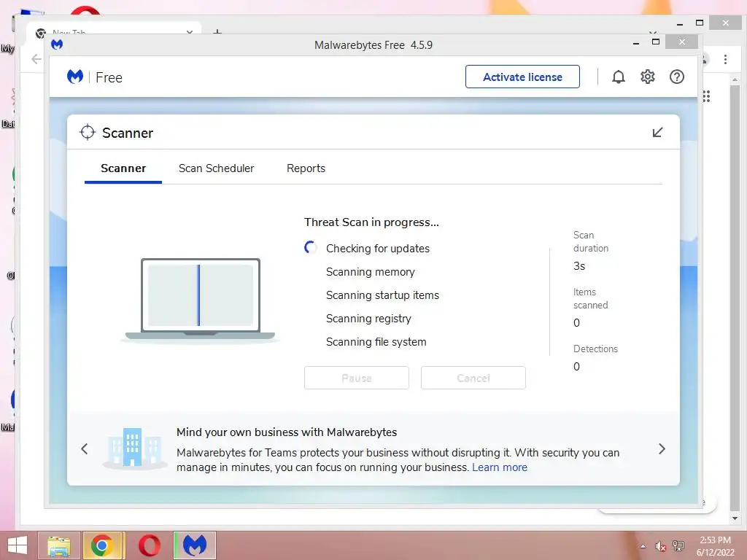The width and height of the screenshot is (747, 560).
Task: Click the Activate license button
Action: (522, 77)
